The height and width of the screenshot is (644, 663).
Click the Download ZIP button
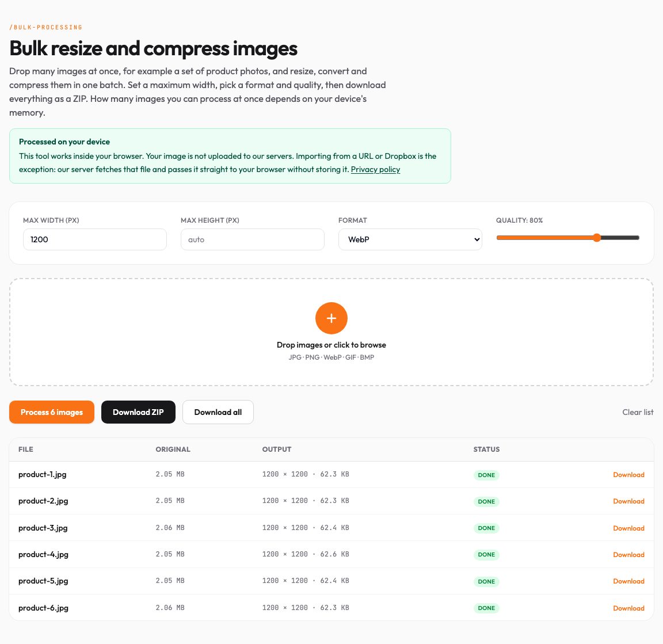pyautogui.click(x=138, y=412)
